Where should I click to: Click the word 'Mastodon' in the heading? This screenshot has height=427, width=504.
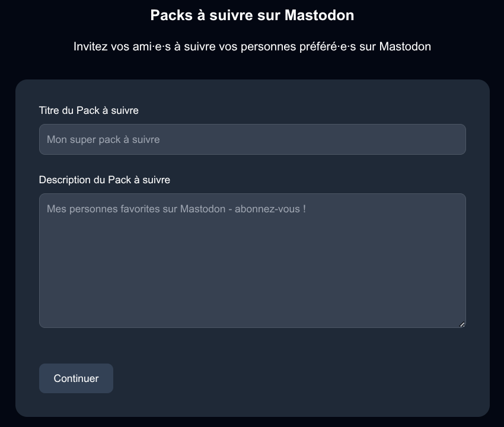319,15
